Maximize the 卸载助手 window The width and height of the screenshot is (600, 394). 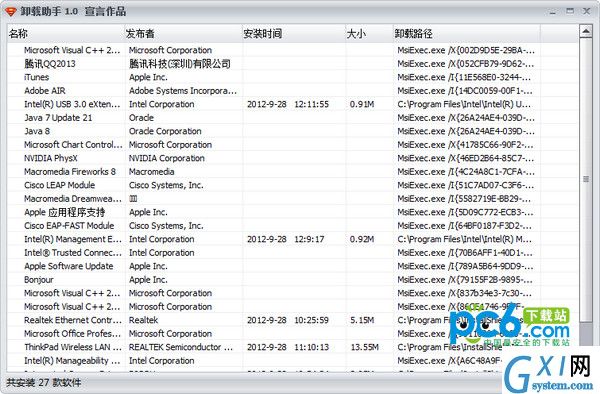570,11
